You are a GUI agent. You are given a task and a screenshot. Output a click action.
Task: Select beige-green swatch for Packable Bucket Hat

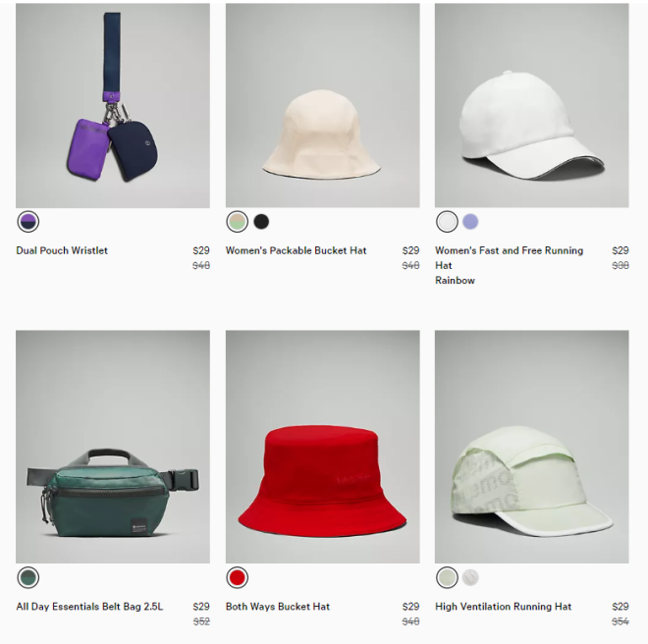(238, 222)
